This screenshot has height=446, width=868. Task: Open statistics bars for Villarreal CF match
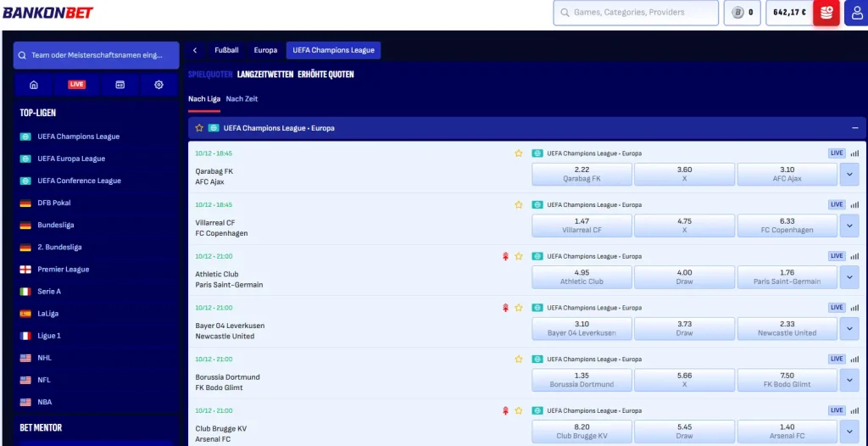pyautogui.click(x=854, y=205)
